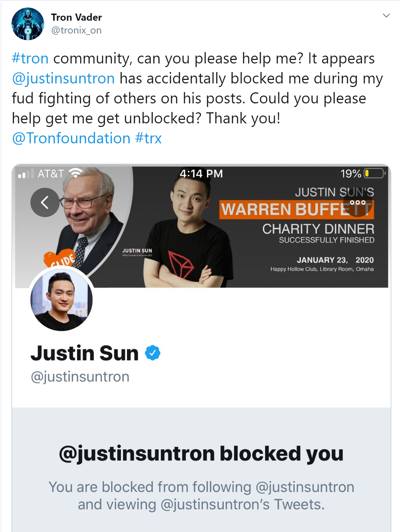This screenshot has height=532, width=401.
Task: Click the Wi-Fi status icon
Action: click(75, 173)
